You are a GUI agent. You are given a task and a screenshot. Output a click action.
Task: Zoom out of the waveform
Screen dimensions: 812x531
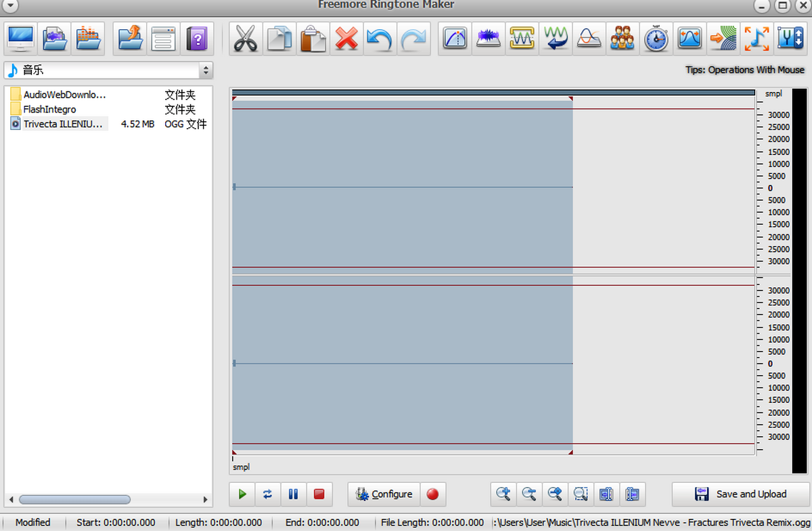pyautogui.click(x=528, y=494)
